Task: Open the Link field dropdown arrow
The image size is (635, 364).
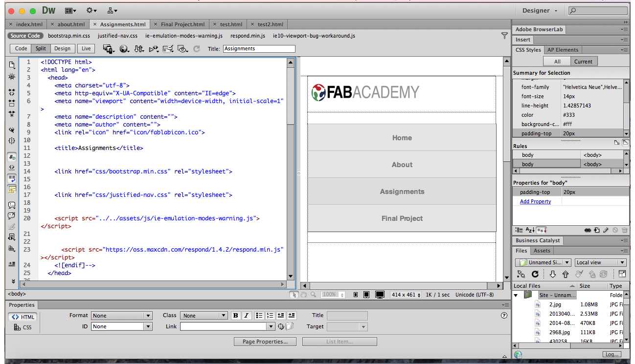Action: point(271,326)
